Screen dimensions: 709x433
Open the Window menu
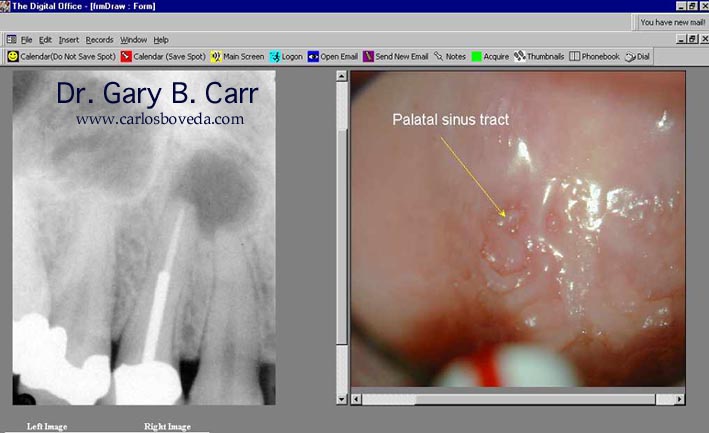click(x=133, y=40)
